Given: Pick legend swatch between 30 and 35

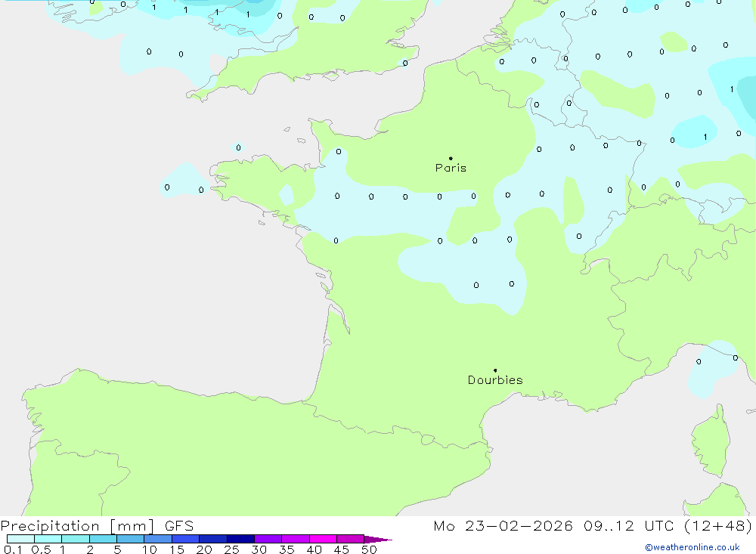Looking at the screenshot, I should pyautogui.click(x=268, y=539).
